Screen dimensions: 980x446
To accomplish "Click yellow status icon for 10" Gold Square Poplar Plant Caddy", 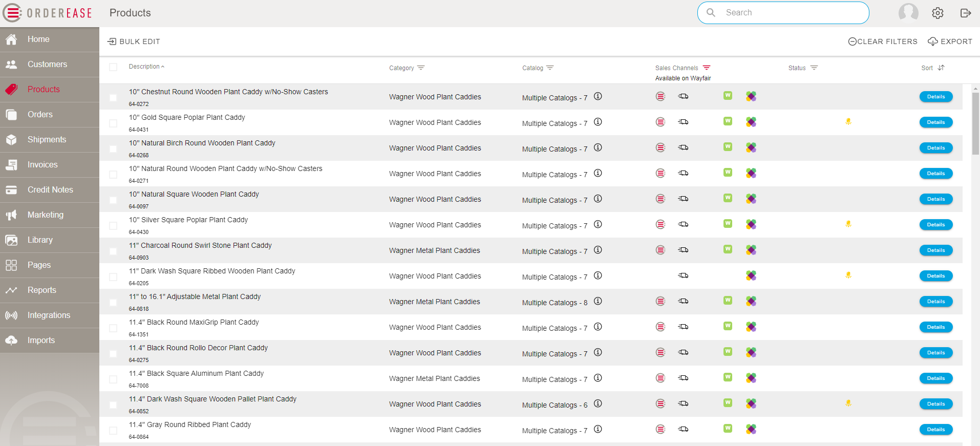I will point(848,122).
